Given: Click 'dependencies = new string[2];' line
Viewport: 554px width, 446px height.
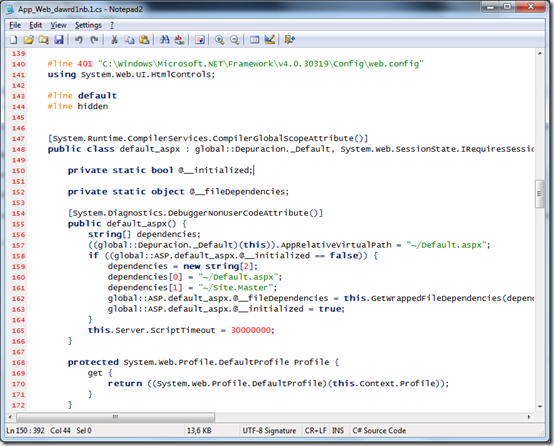Looking at the screenshot, I should [183, 266].
